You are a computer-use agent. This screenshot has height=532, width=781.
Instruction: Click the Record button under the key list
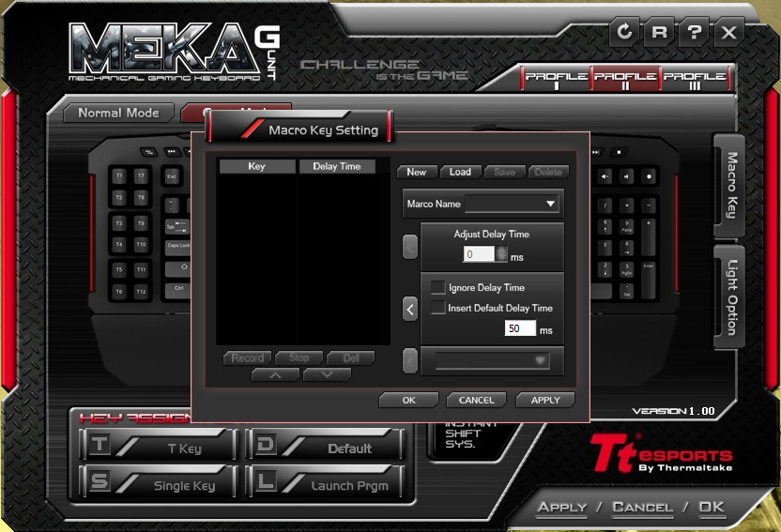[248, 357]
